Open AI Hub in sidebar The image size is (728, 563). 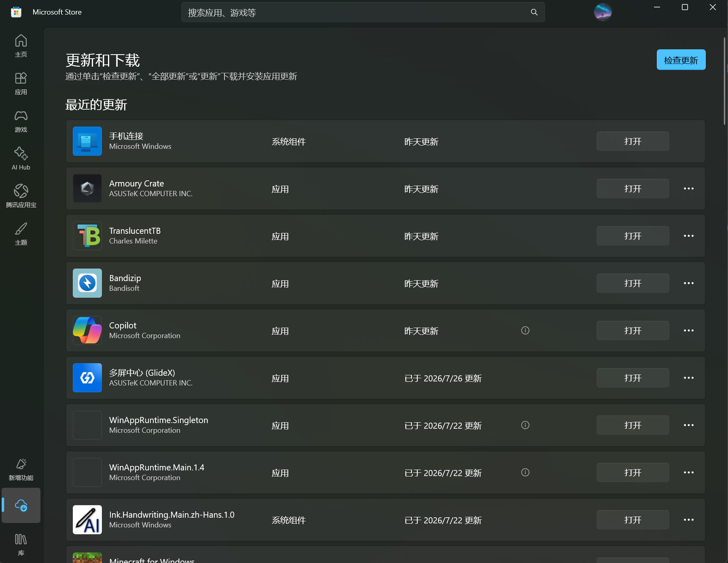click(x=21, y=159)
